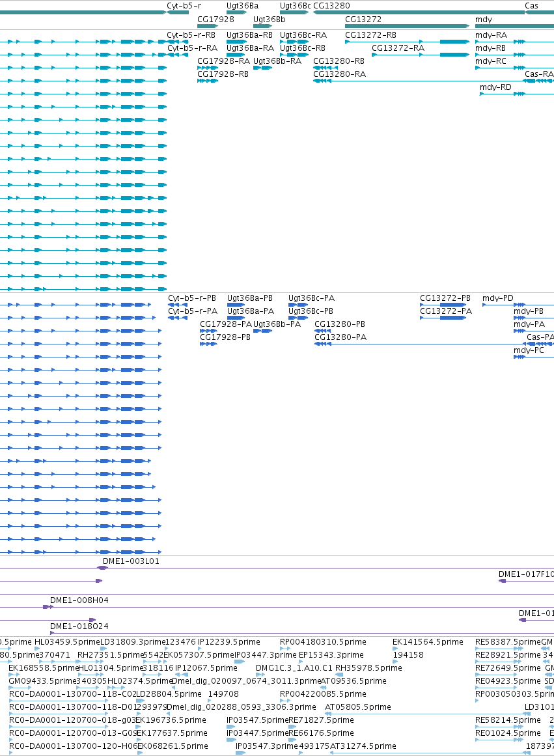
Task: Click the Ugt36Ba gene label
Action: pos(243,7)
